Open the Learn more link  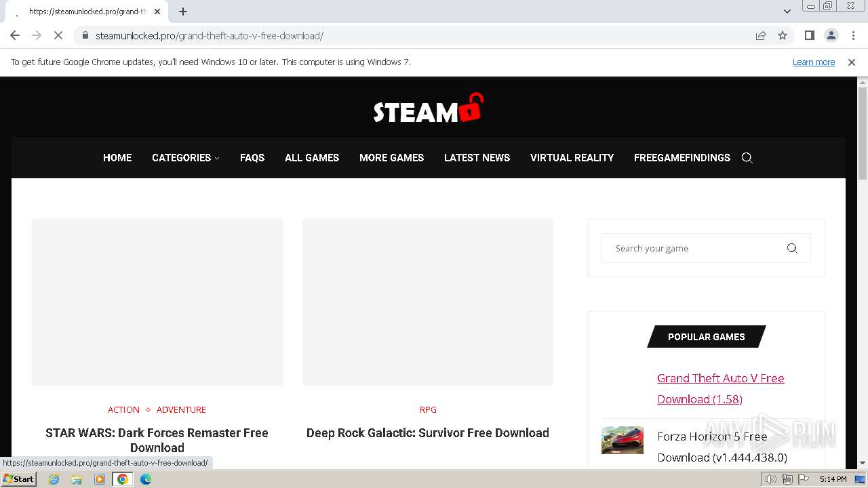coord(814,62)
